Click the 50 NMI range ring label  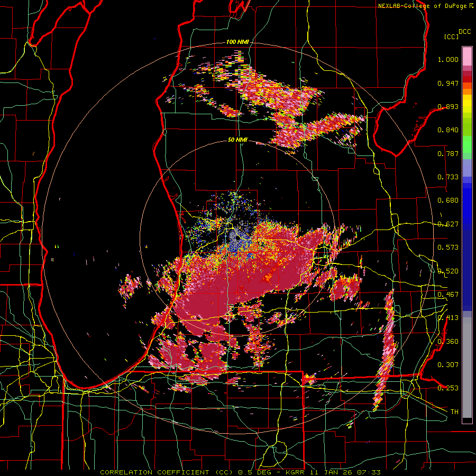[237, 140]
